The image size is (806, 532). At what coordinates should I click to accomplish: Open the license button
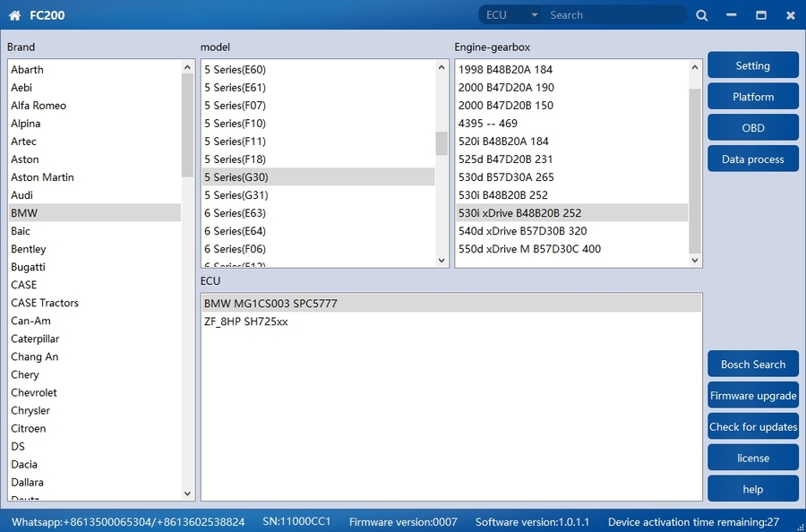coord(752,458)
